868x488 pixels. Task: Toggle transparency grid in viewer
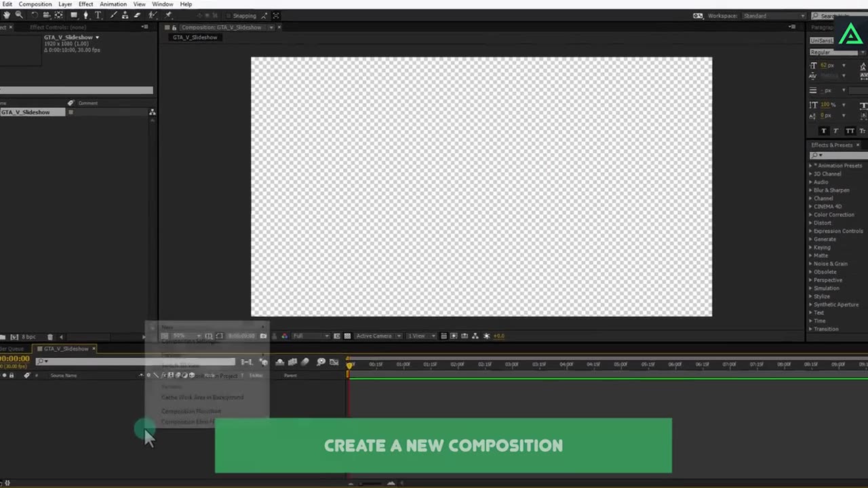(x=347, y=335)
